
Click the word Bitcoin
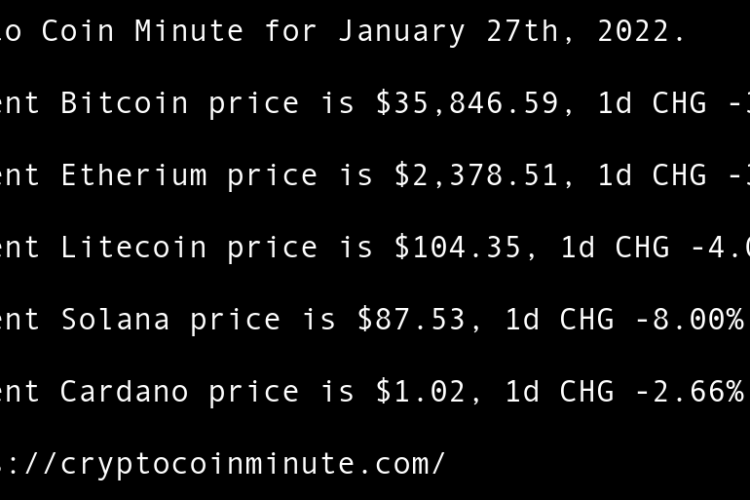point(125,103)
